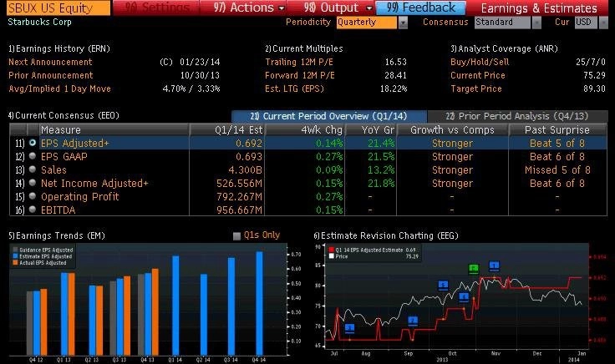Select the EPS GAAP radio button
Image resolution: width=615 pixels, height=364 pixels.
click(x=33, y=156)
